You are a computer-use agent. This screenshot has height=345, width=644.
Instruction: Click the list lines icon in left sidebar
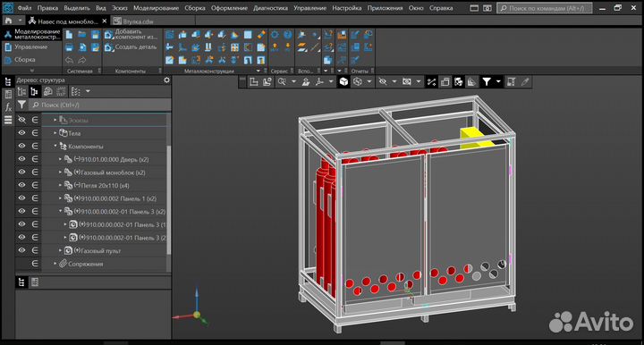click(8, 120)
